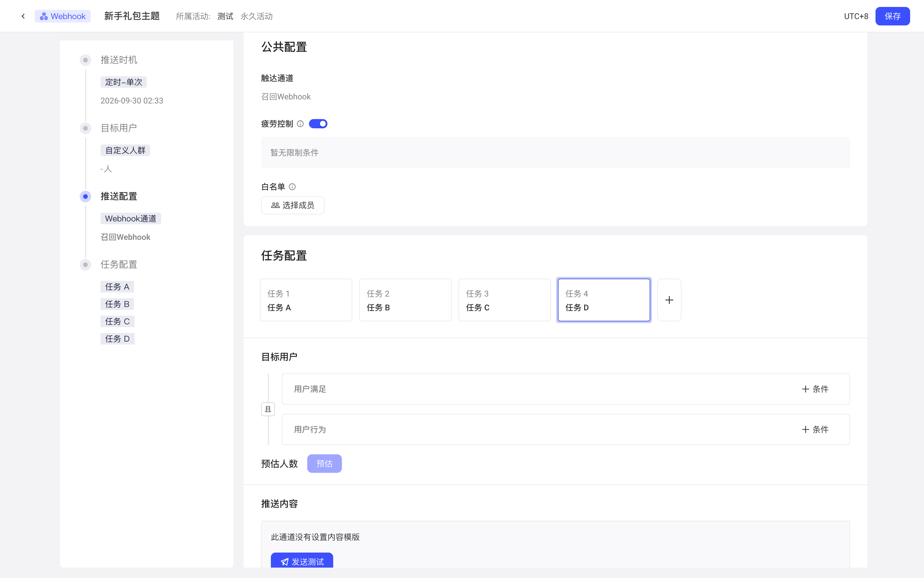
Task: Add condition in 用户满足 row
Action: click(815, 389)
